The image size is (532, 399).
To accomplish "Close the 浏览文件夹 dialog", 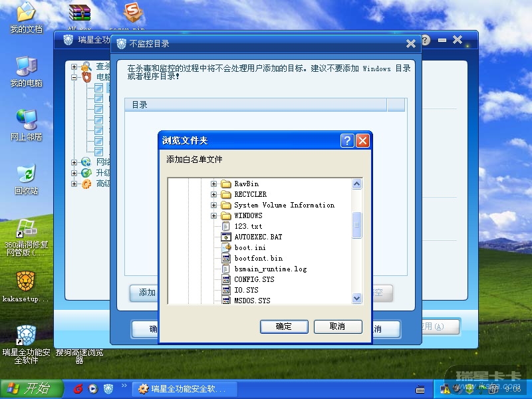I will (362, 140).
